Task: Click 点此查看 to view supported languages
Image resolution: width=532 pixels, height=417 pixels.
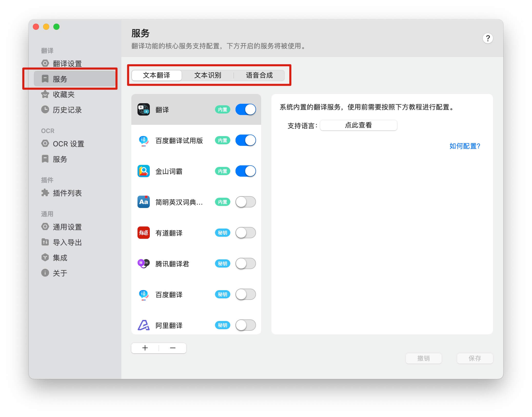Action: pyautogui.click(x=358, y=125)
